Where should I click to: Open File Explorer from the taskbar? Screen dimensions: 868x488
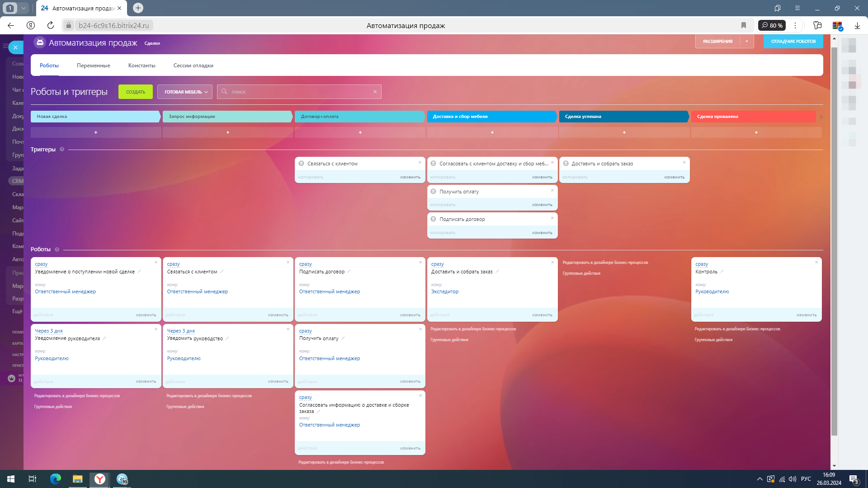77,479
